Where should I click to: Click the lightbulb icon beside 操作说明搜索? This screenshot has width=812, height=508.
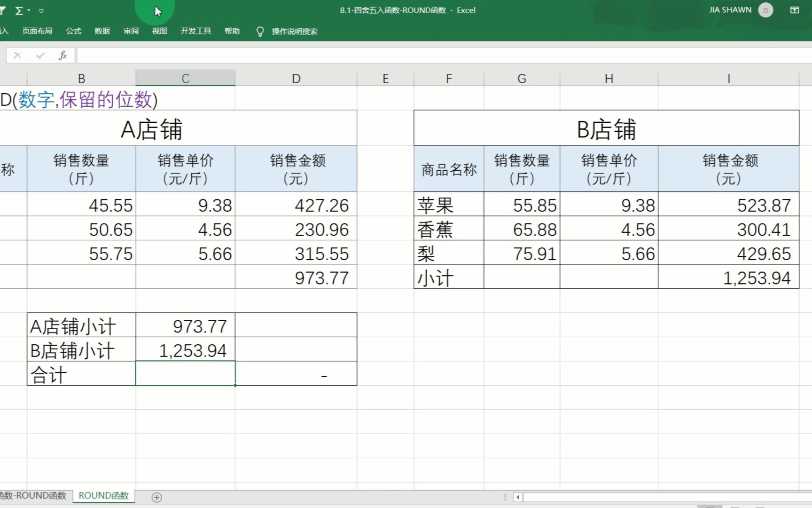click(260, 31)
